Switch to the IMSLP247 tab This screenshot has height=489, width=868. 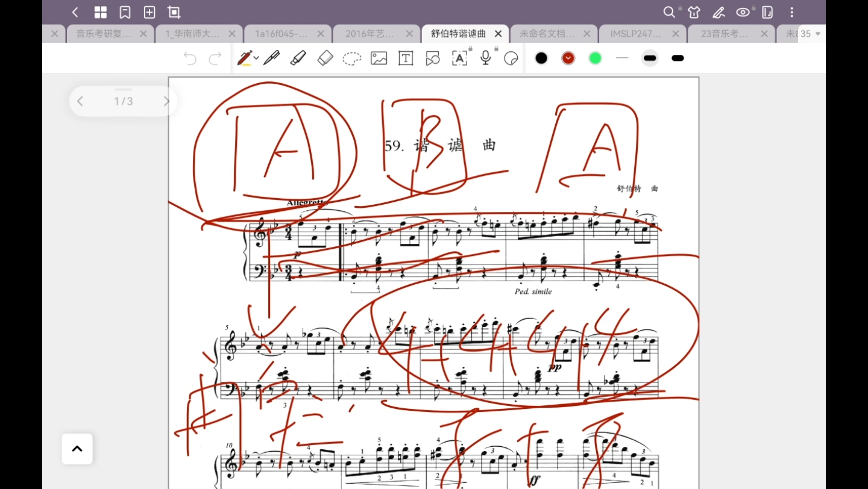[636, 34]
